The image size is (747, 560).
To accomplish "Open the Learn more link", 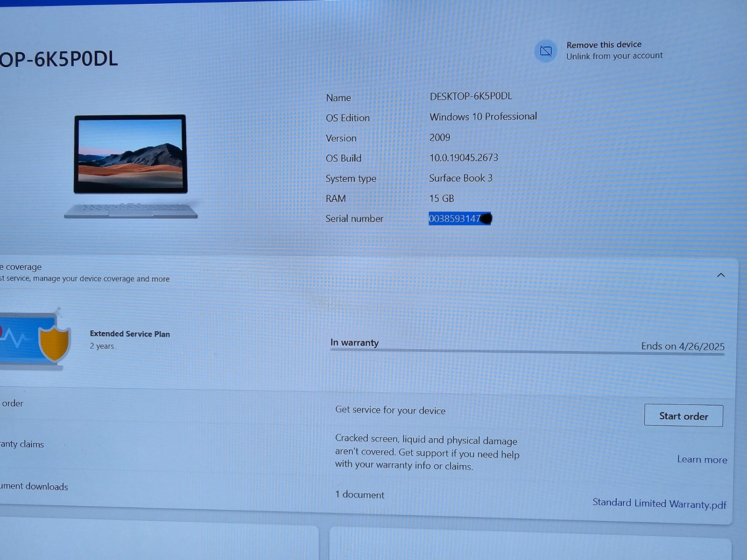I will (702, 460).
